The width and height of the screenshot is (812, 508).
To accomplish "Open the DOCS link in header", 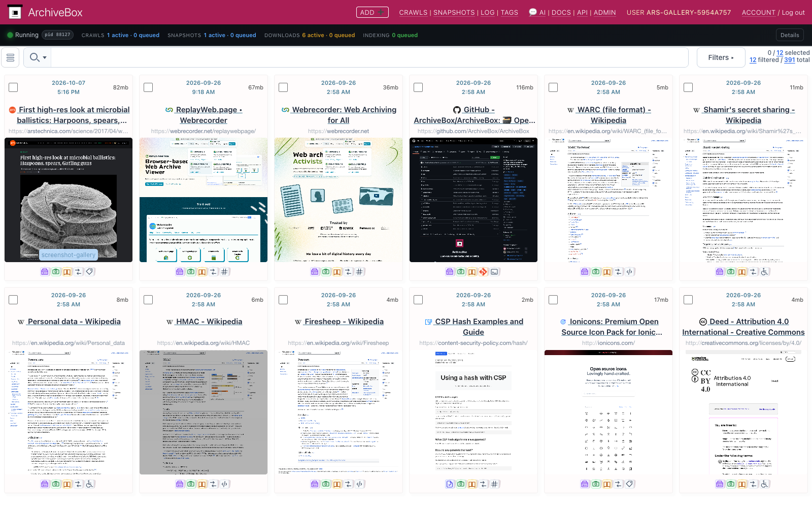I will click(x=561, y=13).
